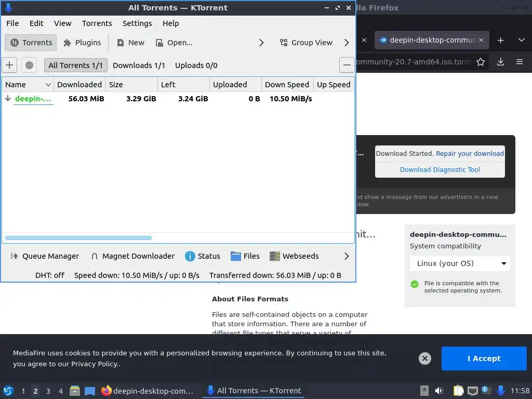Click the Download Diagnostic Tool link
Viewport: 532px width, 399px height.
pos(440,170)
